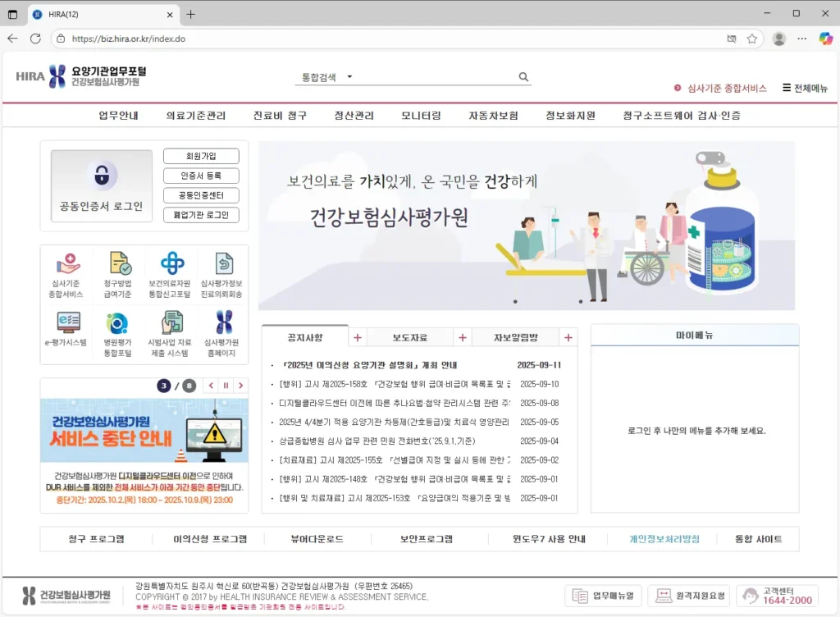Image resolution: width=840 pixels, height=617 pixels.
Task: Open the 모니터링 menu
Action: pyautogui.click(x=421, y=116)
